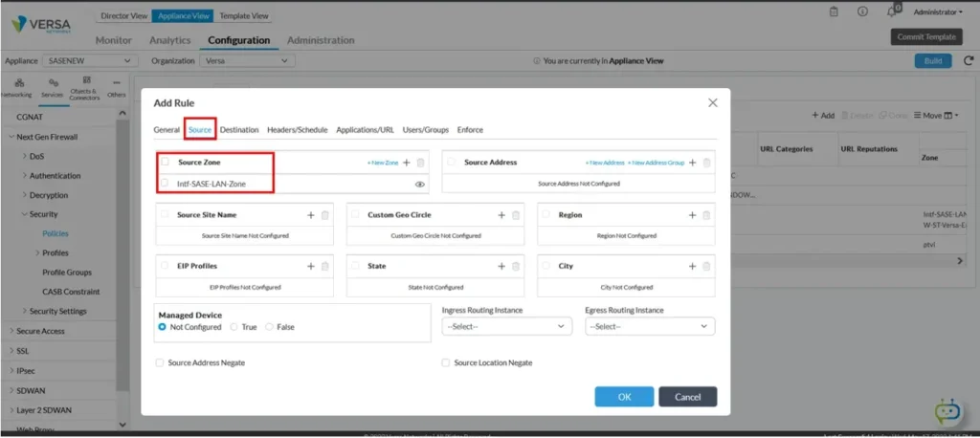980x438 pixels.
Task: Enable Source Address Negate checkbox
Action: coord(159,363)
